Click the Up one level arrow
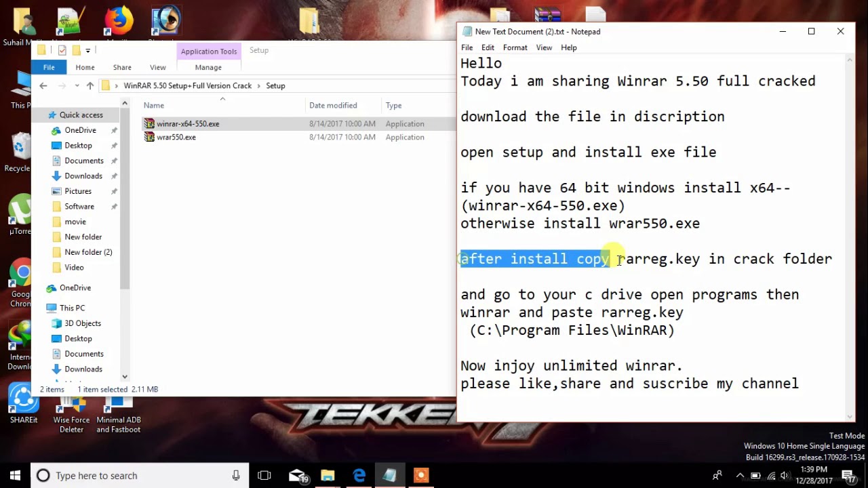868x488 pixels. click(x=90, y=85)
